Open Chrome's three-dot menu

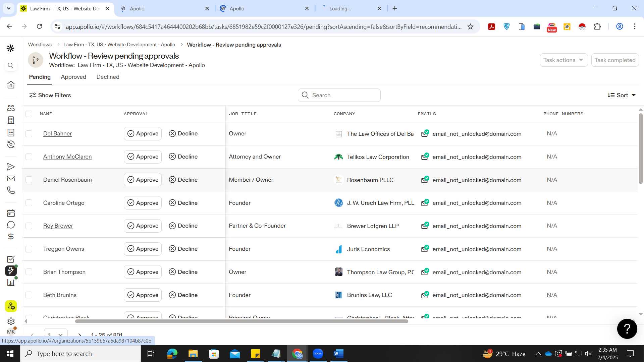point(635,26)
